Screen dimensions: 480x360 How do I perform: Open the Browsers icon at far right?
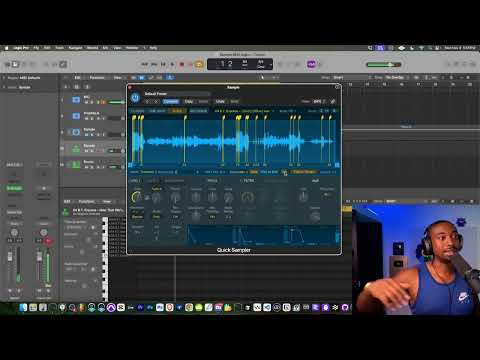click(x=472, y=64)
